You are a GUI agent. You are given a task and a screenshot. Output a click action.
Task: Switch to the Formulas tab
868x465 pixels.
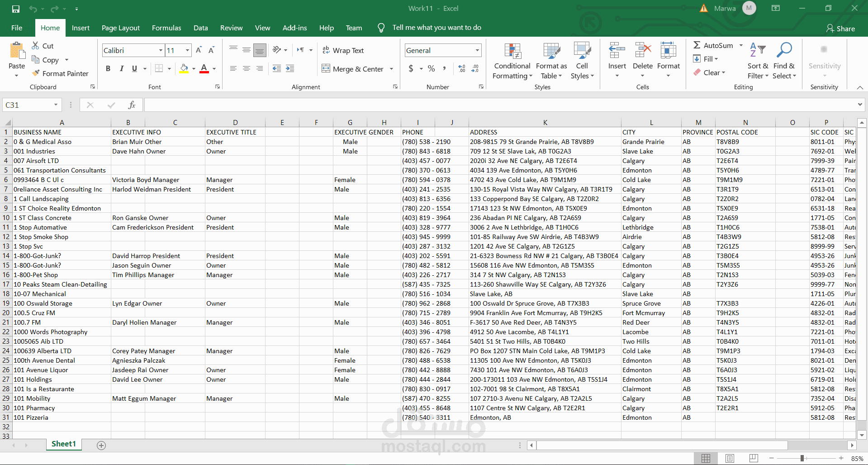click(166, 28)
